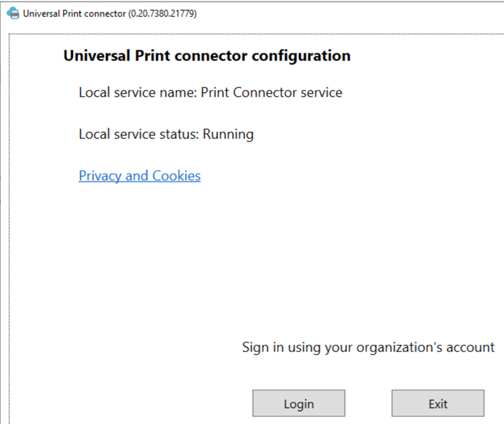The image size is (504, 424).
Task: Click the version number 0.20.7380.21779 in title bar
Action: (x=162, y=14)
